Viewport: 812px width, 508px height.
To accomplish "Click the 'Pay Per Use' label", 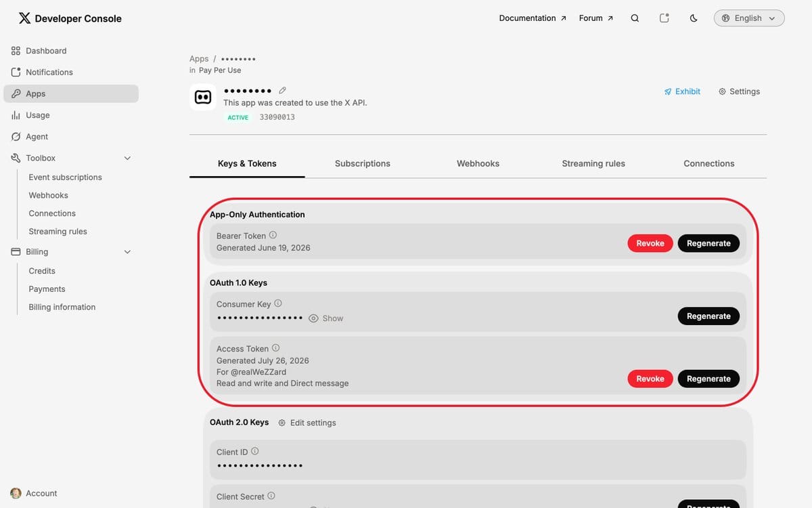I will click(220, 70).
